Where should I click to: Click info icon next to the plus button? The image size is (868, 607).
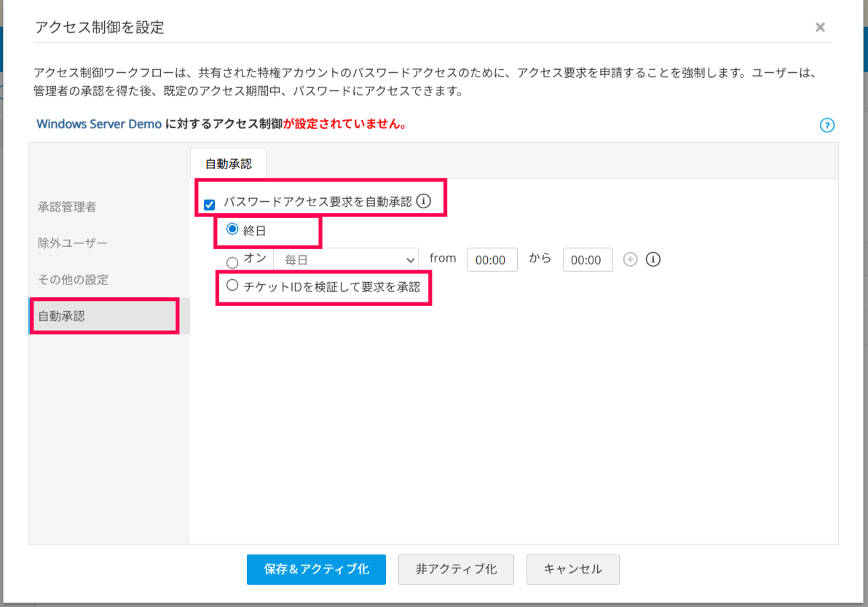tap(653, 259)
